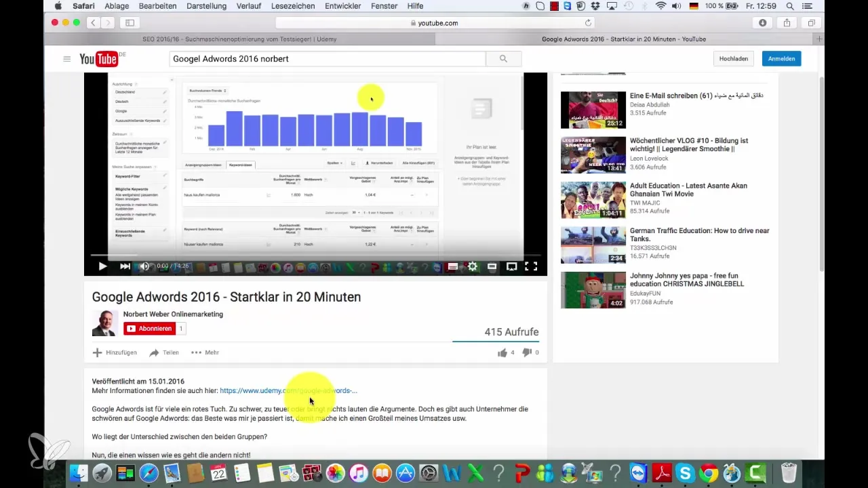Open AirPlay in video player
Image resolution: width=868 pixels, height=488 pixels.
512,266
